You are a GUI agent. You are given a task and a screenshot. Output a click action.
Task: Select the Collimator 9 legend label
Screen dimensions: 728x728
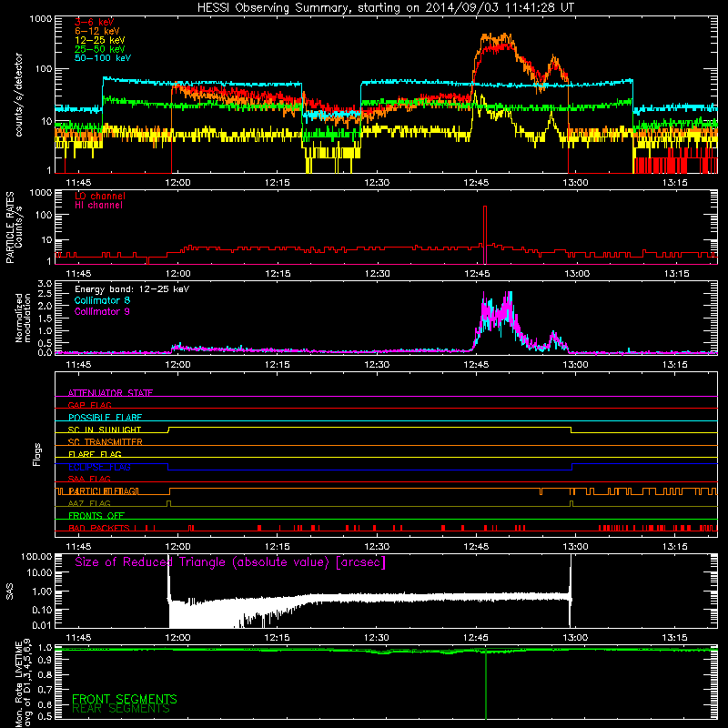pos(102,311)
